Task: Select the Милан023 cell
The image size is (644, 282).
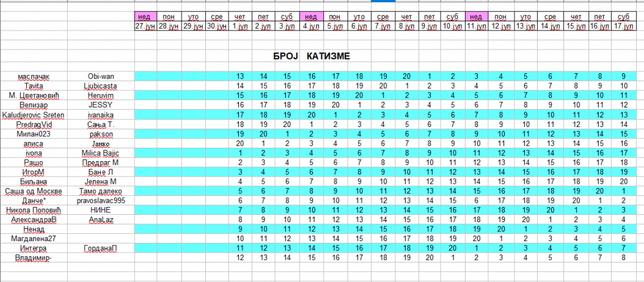Action: click(34, 134)
